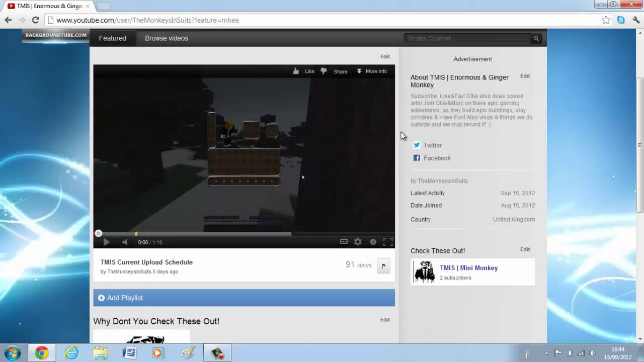Click the Twitter bird icon
Screen dimensions: 644x362
(x=417, y=145)
